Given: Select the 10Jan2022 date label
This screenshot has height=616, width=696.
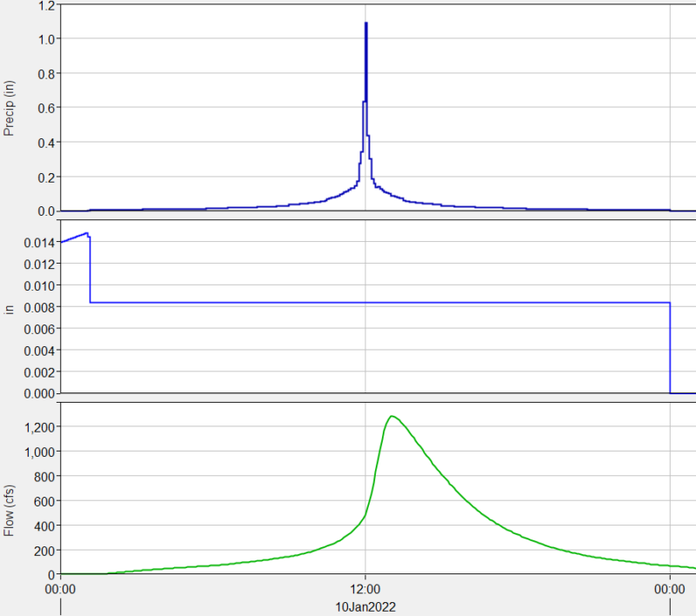Looking at the screenshot, I should point(365,604).
